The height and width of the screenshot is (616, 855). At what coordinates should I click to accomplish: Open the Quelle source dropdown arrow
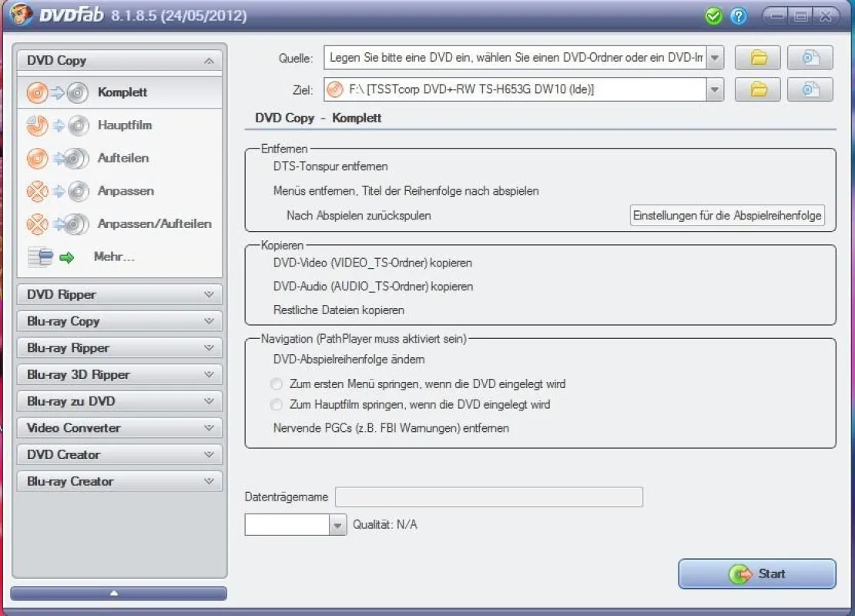pos(714,58)
